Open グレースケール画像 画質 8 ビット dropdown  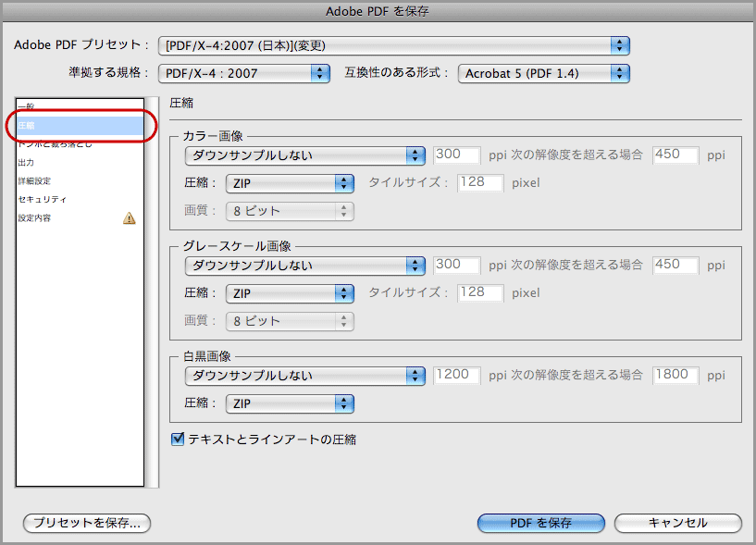click(x=290, y=321)
